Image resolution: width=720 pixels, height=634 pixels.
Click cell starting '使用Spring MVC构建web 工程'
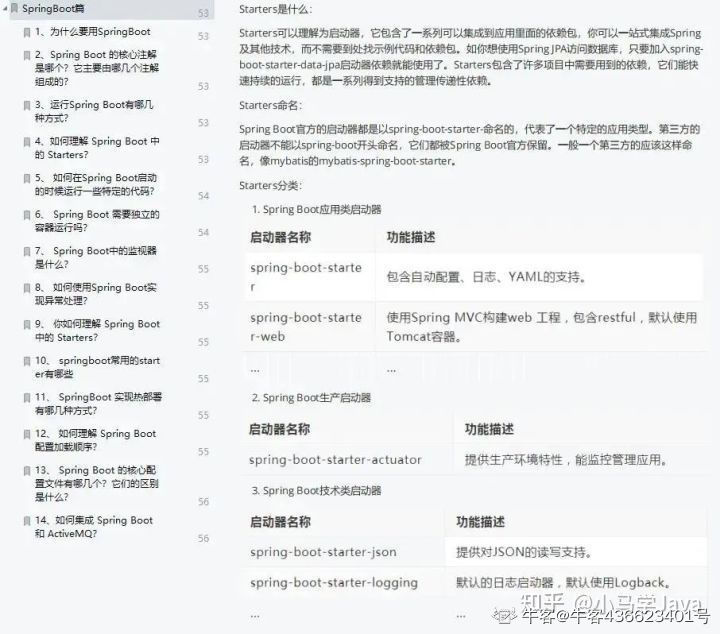[542, 327]
